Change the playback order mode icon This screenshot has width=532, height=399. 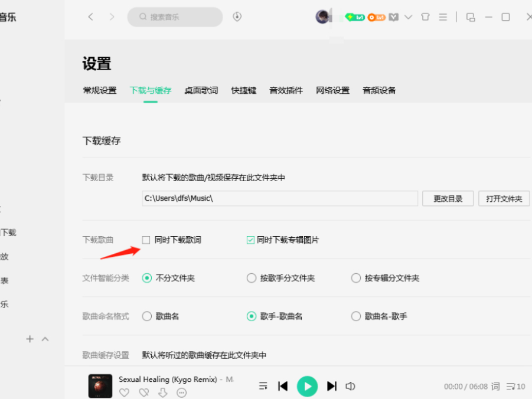click(263, 386)
